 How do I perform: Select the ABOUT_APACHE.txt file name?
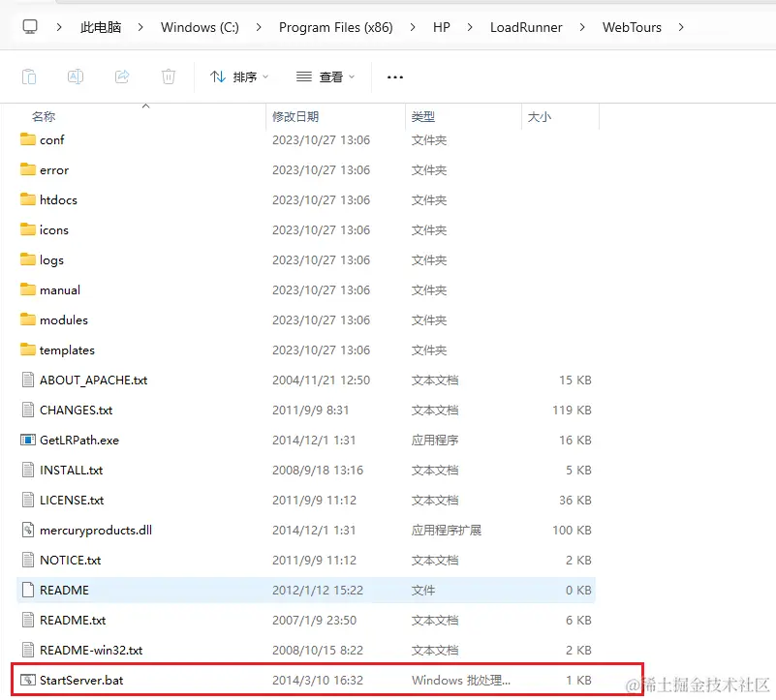pos(94,380)
